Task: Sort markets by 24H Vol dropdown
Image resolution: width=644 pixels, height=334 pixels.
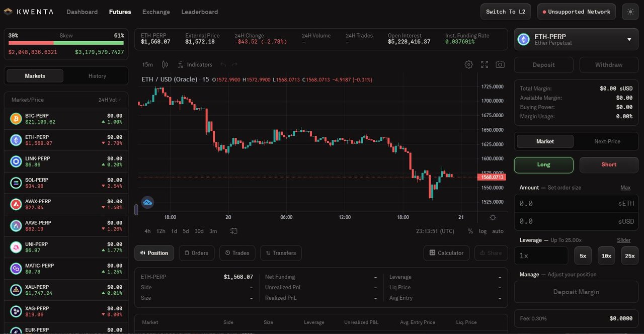Action: pyautogui.click(x=110, y=100)
